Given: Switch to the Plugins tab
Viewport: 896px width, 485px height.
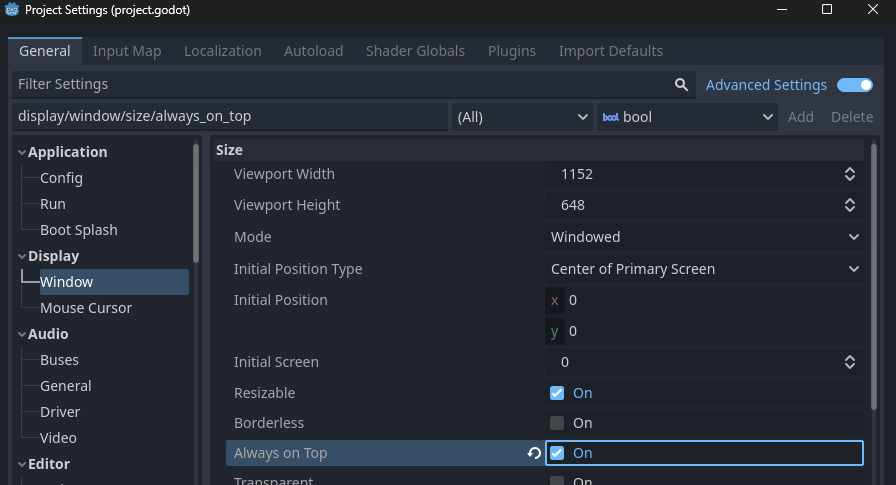Looking at the screenshot, I should [512, 51].
